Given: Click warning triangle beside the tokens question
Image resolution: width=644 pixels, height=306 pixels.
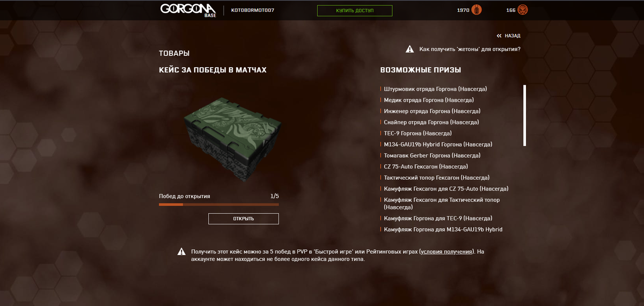Looking at the screenshot, I should (410, 49).
